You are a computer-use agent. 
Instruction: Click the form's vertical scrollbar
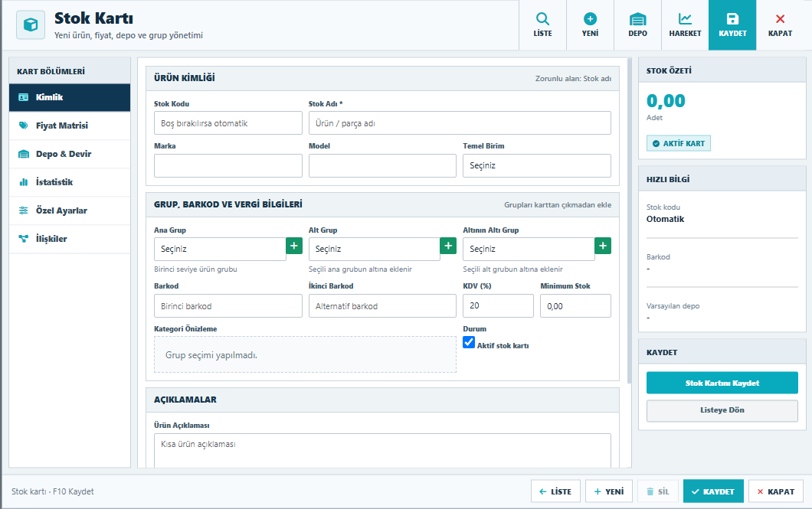629,221
